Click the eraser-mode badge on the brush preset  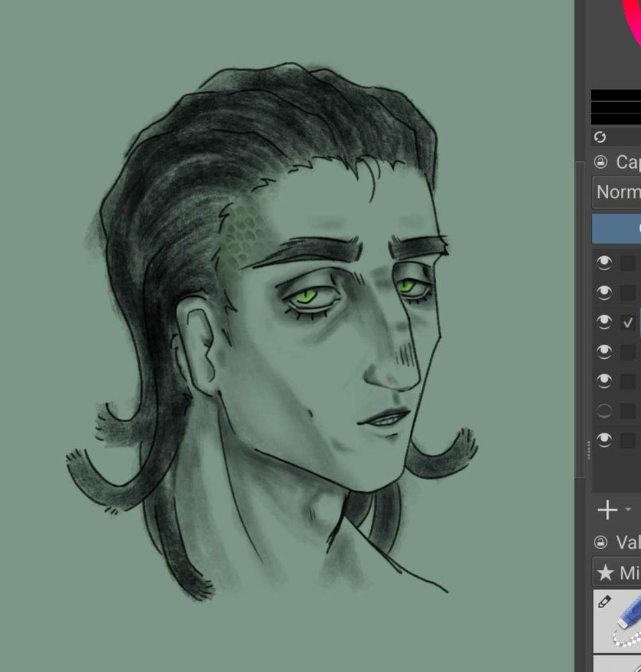(604, 601)
